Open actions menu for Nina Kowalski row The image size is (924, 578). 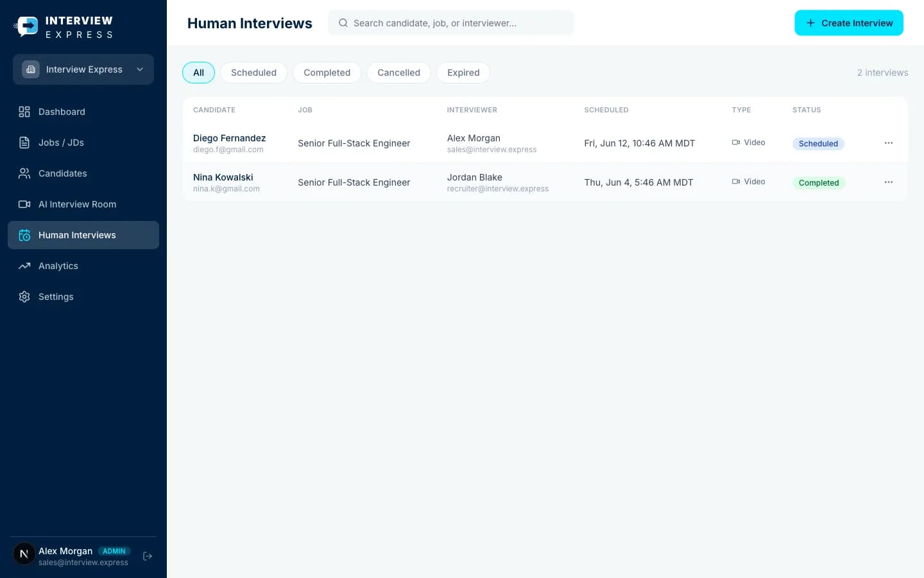click(889, 182)
